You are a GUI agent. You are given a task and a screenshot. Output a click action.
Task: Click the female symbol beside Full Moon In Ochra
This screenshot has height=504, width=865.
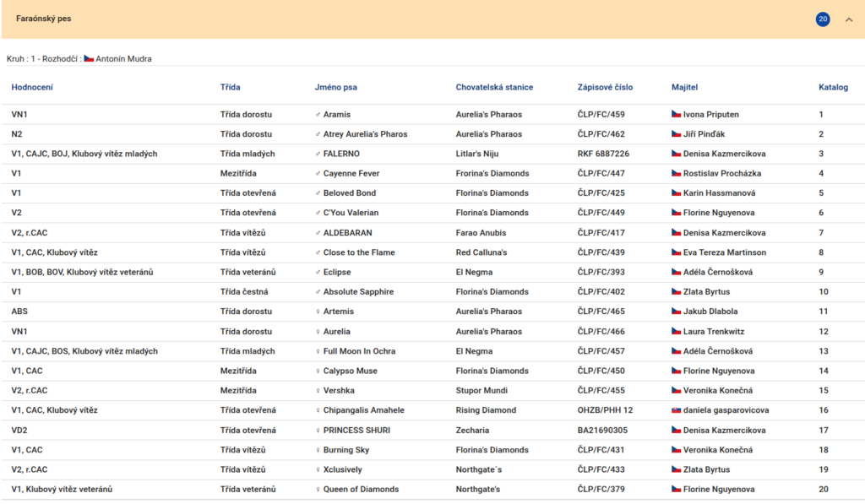[318, 351]
